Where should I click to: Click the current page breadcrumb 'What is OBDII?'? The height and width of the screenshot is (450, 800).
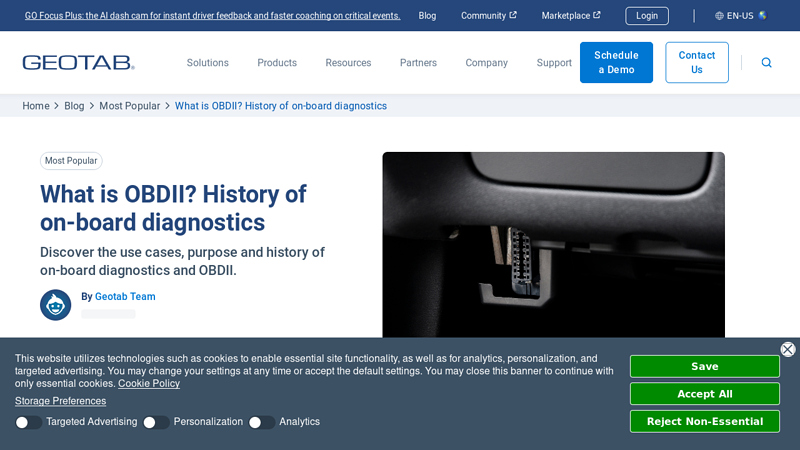[281, 106]
